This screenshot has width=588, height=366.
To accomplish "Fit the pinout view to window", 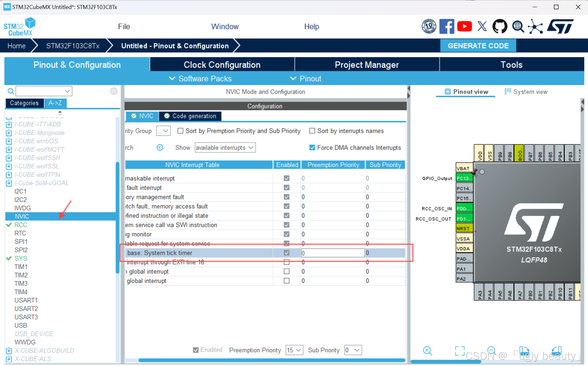I will [460, 351].
